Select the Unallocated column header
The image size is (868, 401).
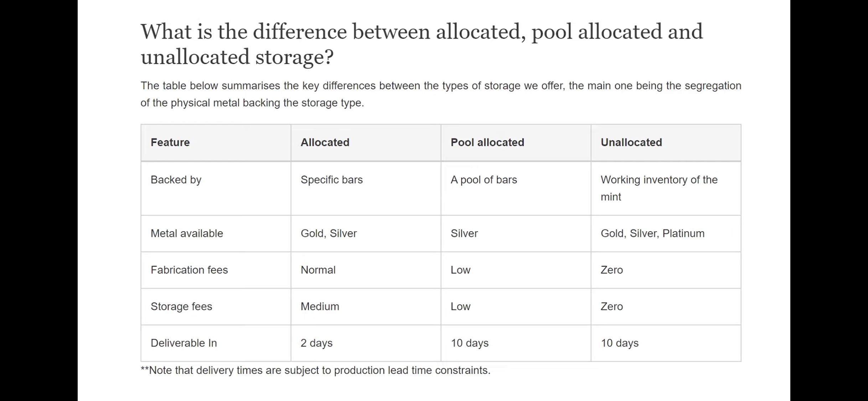[x=631, y=142]
